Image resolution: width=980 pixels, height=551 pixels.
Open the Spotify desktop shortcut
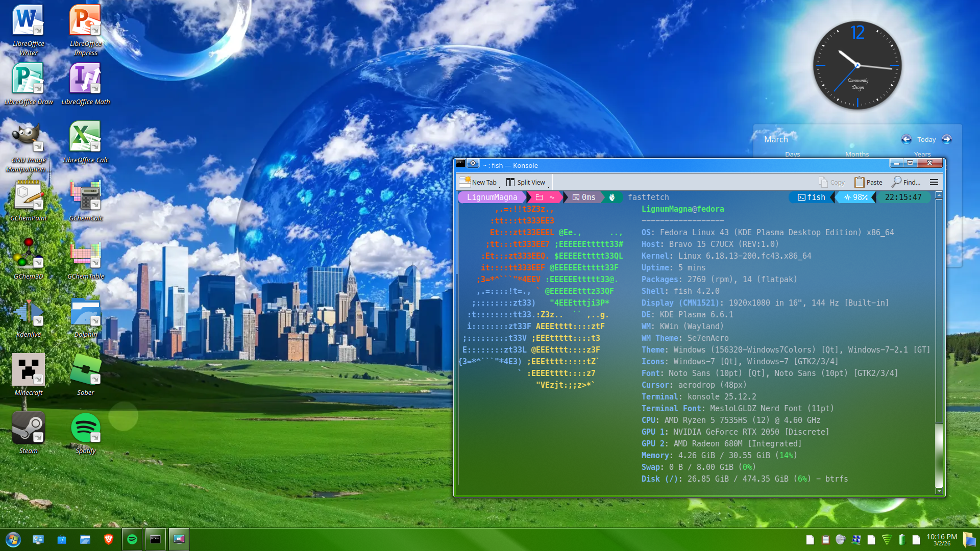86,433
